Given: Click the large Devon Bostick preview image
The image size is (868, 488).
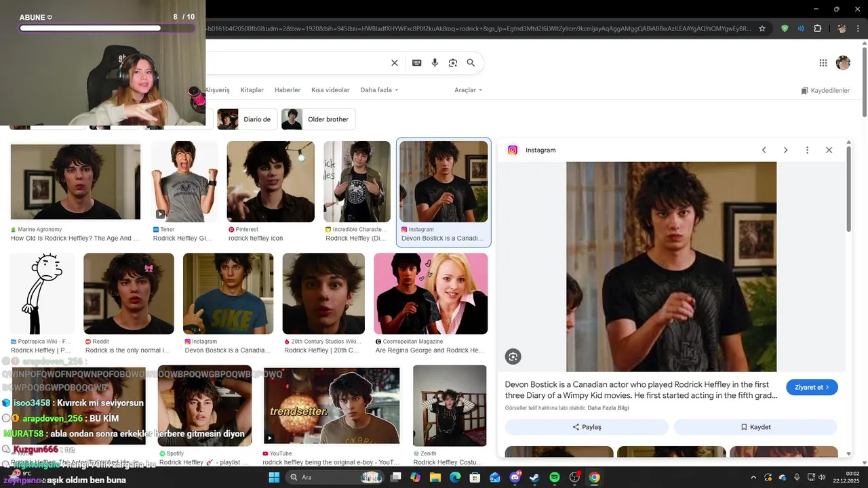Looking at the screenshot, I should [x=671, y=266].
